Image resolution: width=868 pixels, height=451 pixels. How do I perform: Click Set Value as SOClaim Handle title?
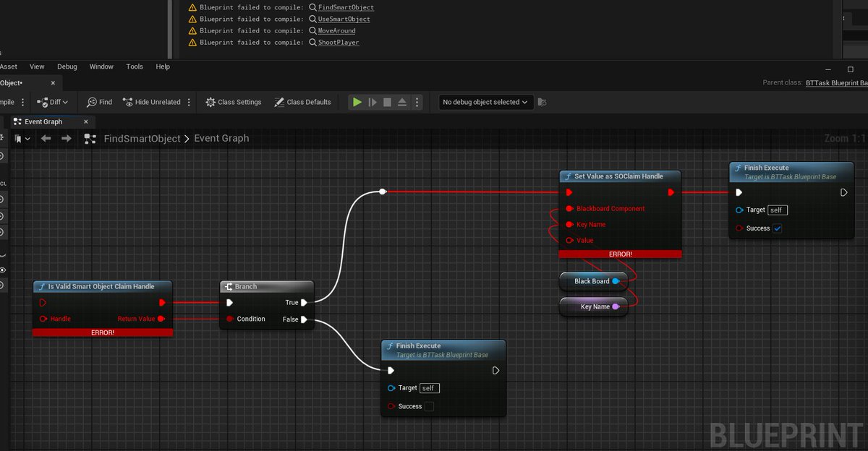pyautogui.click(x=618, y=176)
